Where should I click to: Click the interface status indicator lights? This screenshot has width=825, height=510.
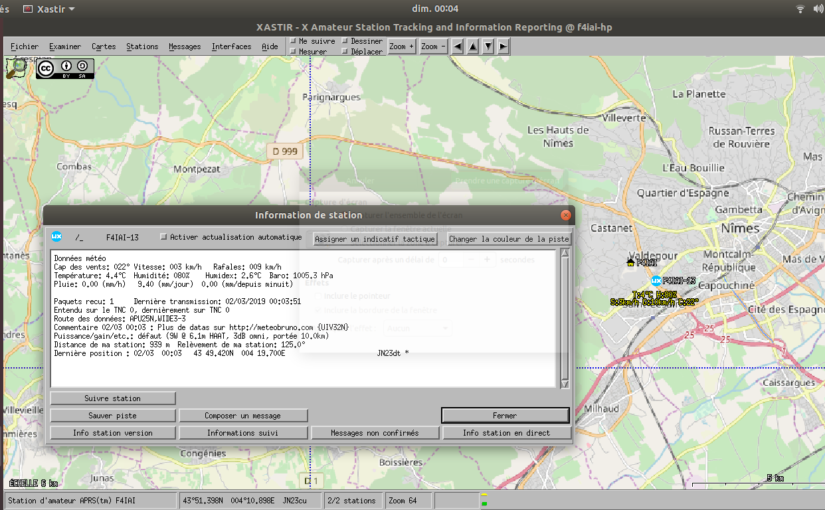click(484, 501)
